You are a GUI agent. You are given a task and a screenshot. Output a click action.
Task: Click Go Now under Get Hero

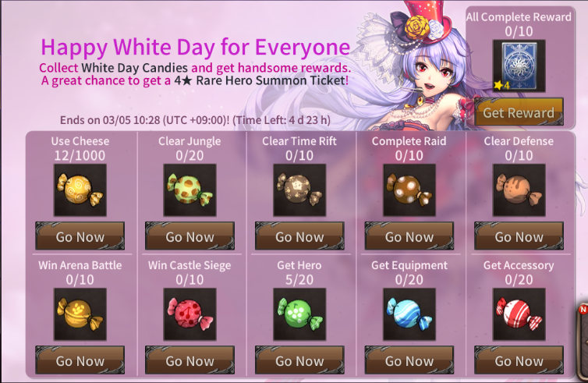(x=299, y=360)
